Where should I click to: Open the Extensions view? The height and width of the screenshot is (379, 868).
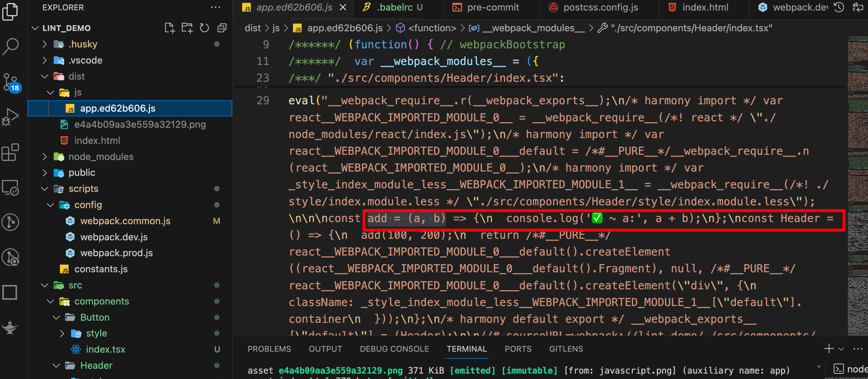pos(10,152)
